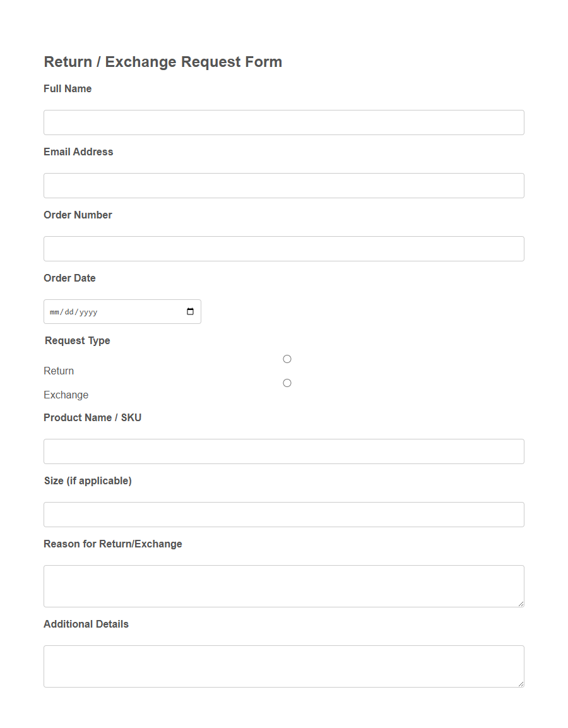
Task: Click the Reason text area resize handle
Action: click(x=521, y=605)
